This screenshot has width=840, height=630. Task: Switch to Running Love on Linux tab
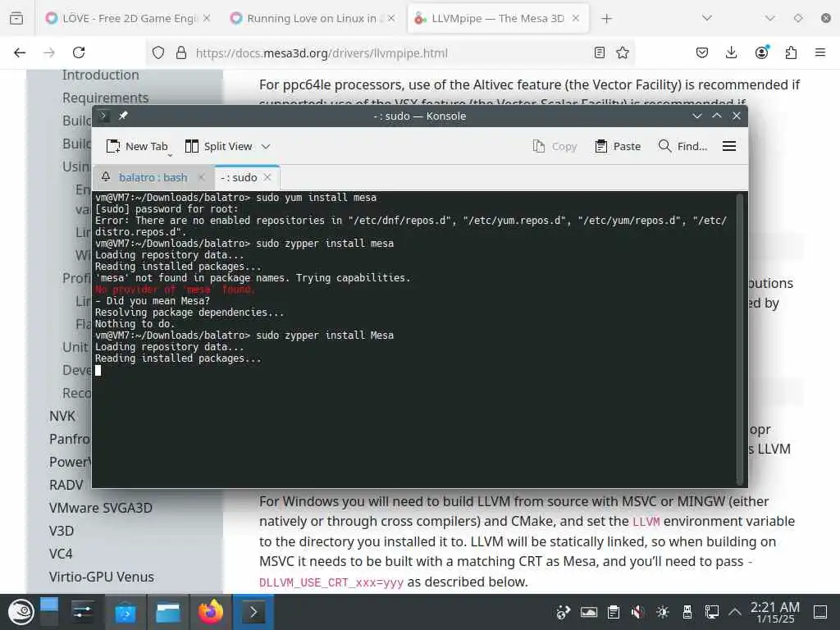click(x=313, y=18)
